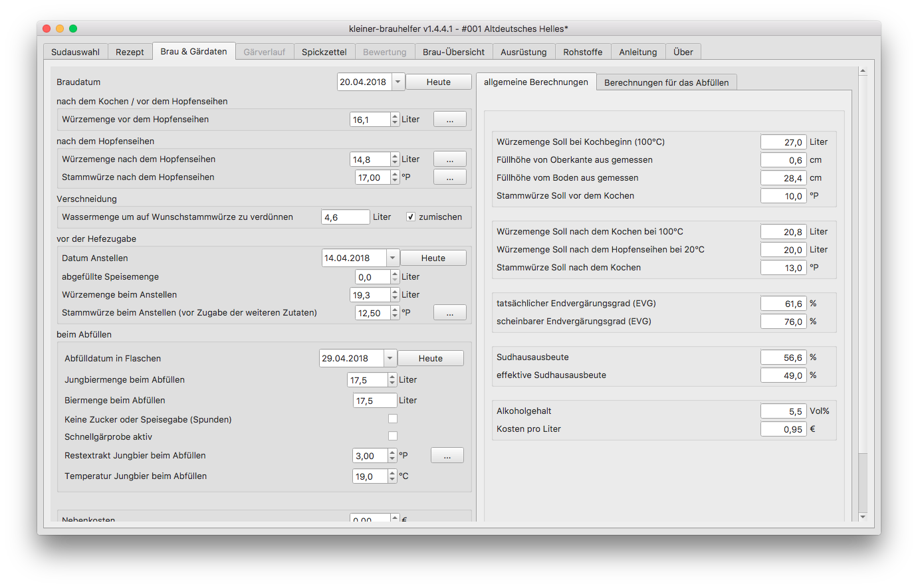Image resolution: width=918 pixels, height=588 pixels.
Task: Uncheck the zumischen checkbox
Action: (411, 217)
